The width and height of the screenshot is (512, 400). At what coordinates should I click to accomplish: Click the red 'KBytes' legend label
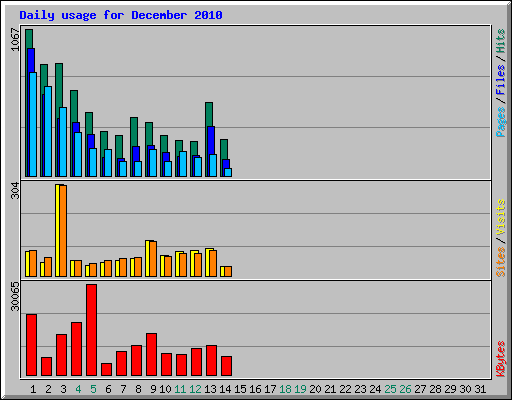tap(500, 359)
